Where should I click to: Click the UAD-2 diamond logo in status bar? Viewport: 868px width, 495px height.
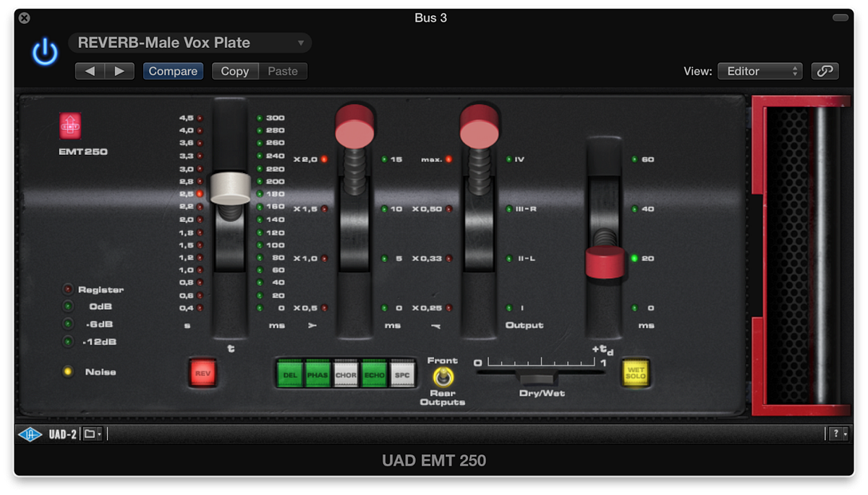(x=30, y=433)
